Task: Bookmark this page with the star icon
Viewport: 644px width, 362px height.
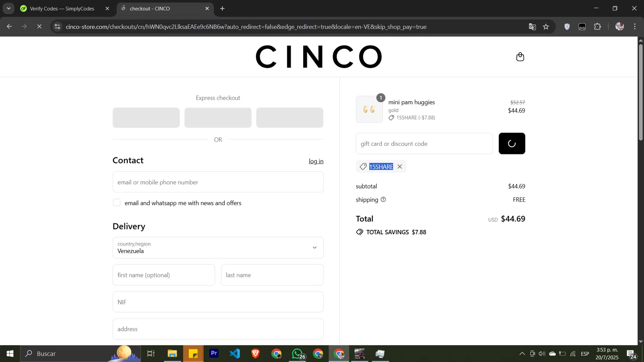Action: tap(546, 27)
